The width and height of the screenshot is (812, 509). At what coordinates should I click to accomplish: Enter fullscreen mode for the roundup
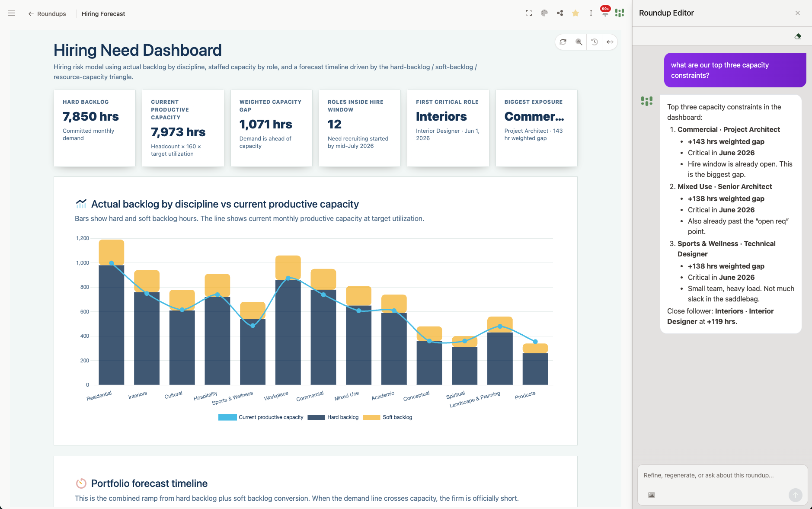tap(529, 13)
